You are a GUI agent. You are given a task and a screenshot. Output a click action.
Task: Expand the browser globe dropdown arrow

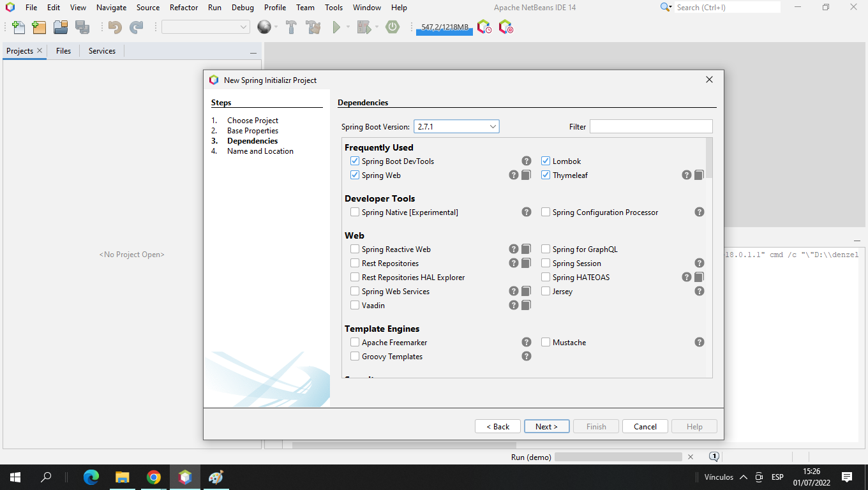276,27
